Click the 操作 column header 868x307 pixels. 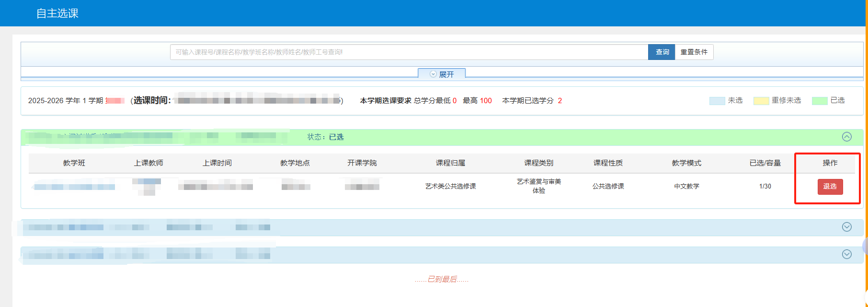830,163
